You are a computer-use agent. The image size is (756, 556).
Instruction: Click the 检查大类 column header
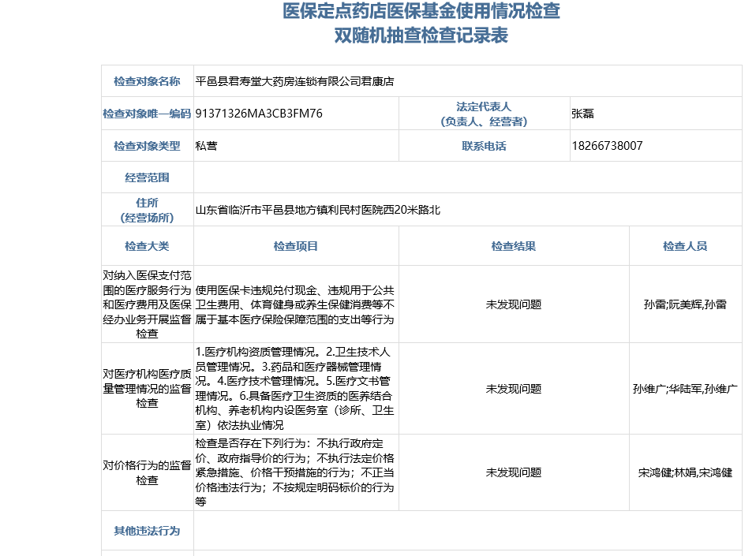147,246
